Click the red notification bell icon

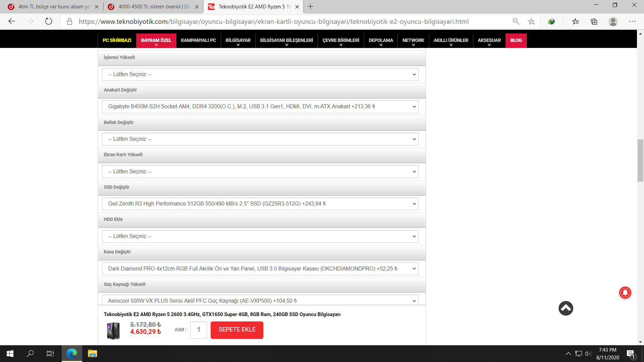pos(625,293)
